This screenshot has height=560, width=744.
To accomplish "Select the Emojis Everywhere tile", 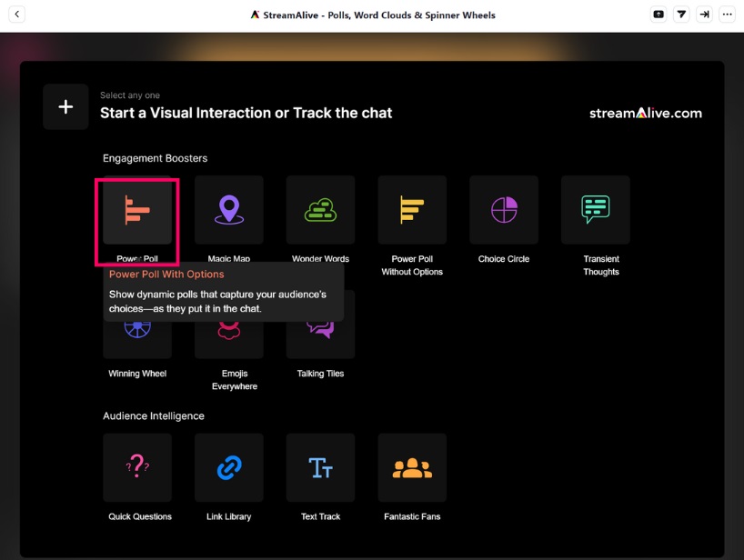I will [x=228, y=339].
